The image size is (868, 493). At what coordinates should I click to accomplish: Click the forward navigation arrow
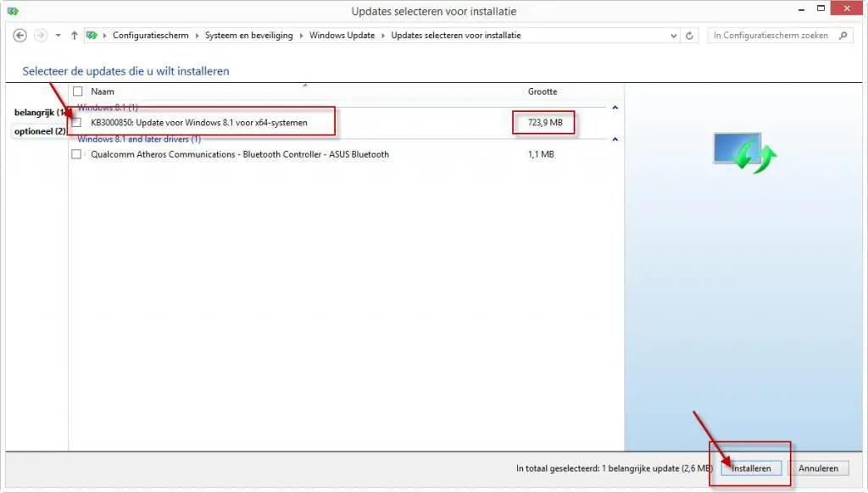40,36
